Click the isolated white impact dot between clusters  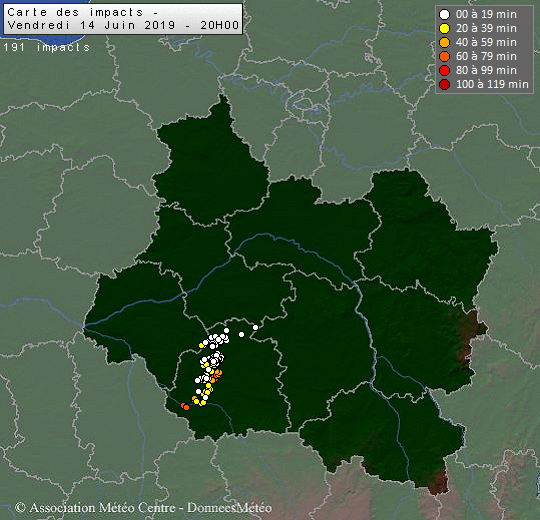point(241,334)
